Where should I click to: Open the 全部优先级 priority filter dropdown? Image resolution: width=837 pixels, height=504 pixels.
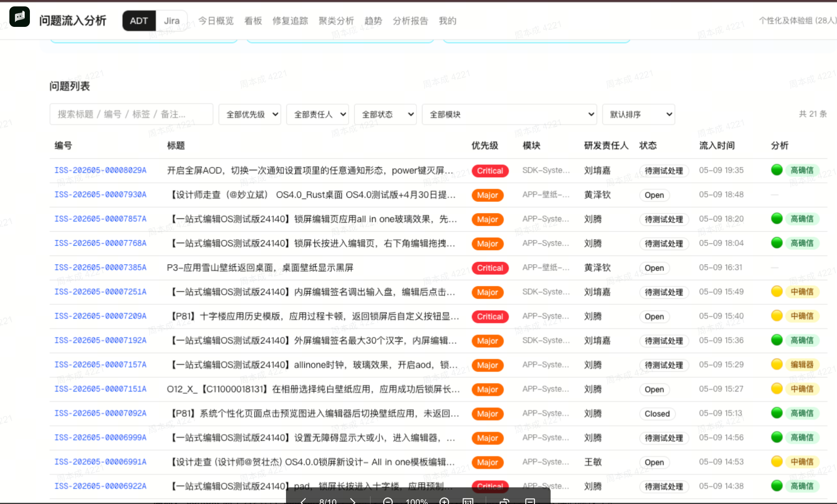(x=250, y=114)
